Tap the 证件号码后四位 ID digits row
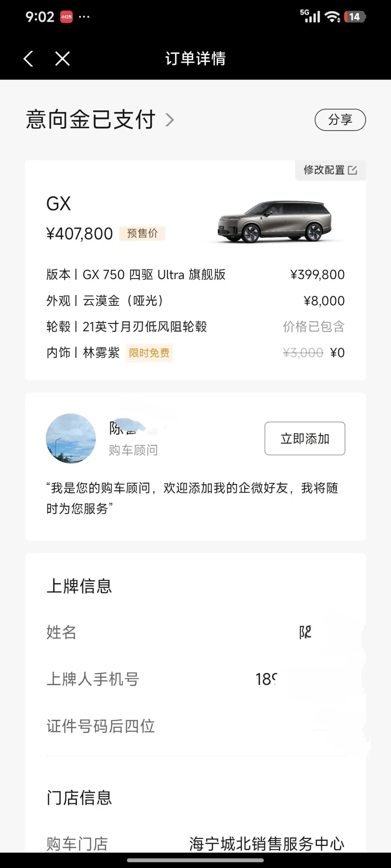The image size is (391, 868). (x=195, y=726)
